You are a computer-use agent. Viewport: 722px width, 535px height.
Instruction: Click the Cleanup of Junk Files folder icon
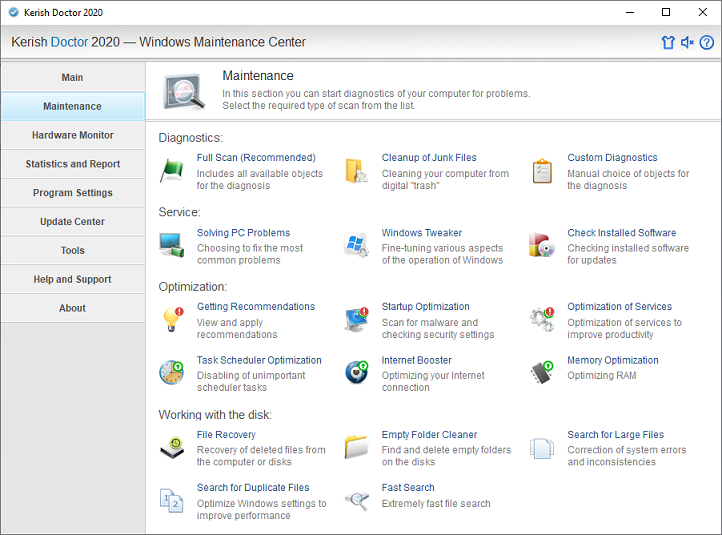click(x=356, y=171)
